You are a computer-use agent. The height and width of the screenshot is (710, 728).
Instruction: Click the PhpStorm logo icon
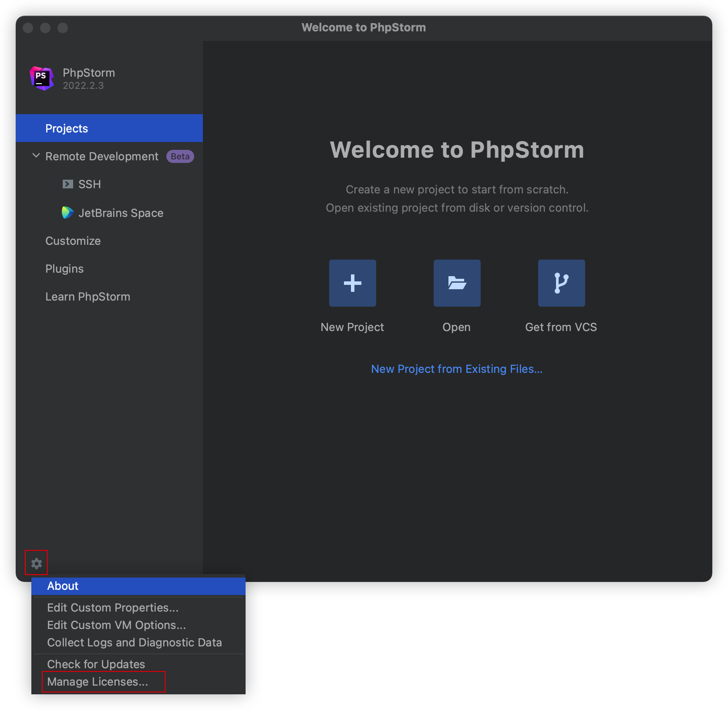click(42, 78)
